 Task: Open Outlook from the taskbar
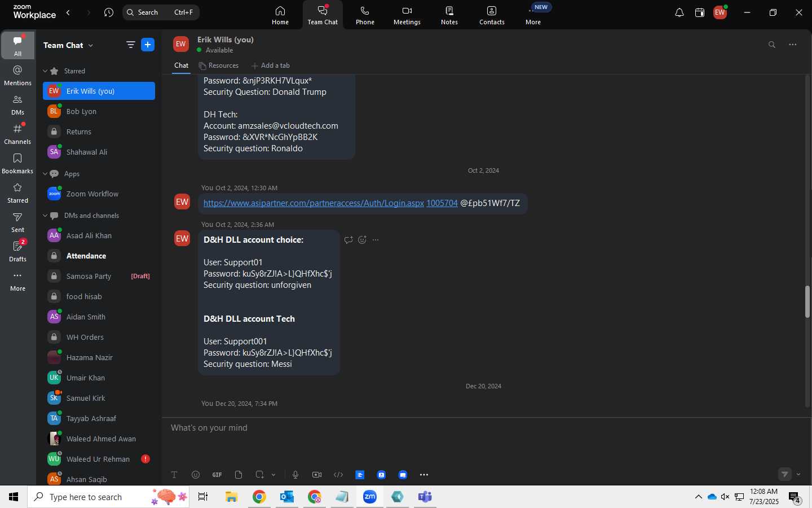click(287, 497)
